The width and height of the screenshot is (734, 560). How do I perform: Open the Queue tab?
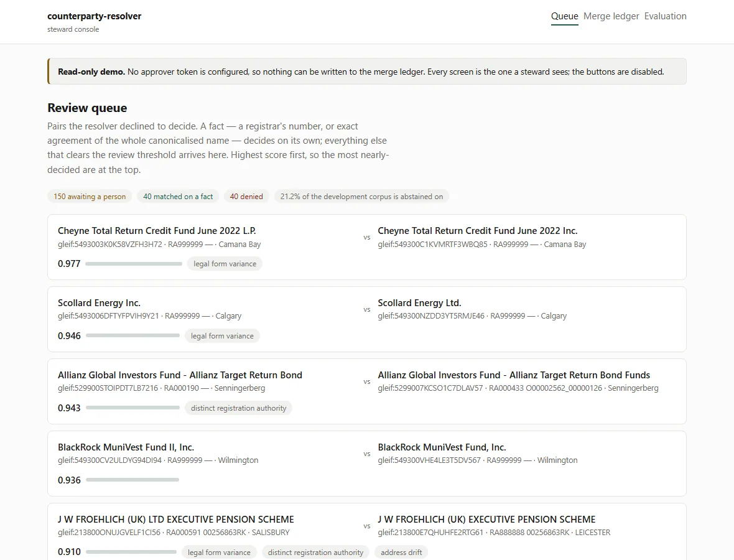click(564, 16)
